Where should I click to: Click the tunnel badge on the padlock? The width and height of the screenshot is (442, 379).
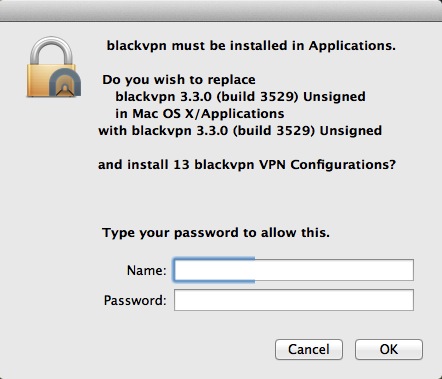click(x=65, y=83)
